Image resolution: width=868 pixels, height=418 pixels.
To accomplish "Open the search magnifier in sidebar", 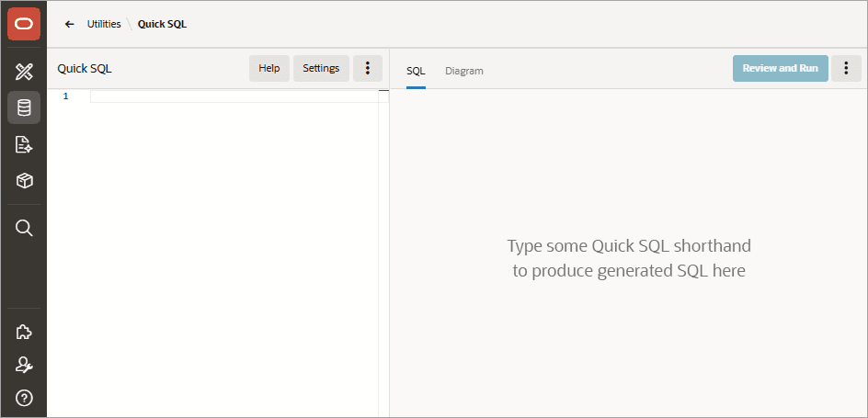I will point(24,228).
